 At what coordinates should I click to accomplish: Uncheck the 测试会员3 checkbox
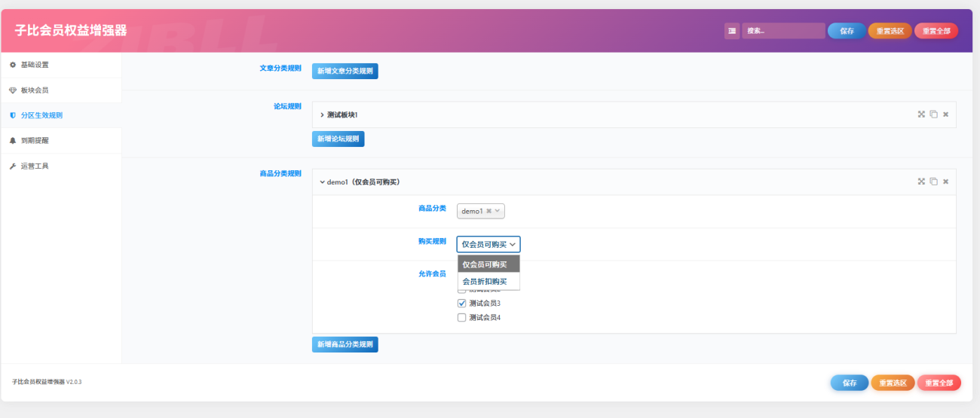(462, 303)
